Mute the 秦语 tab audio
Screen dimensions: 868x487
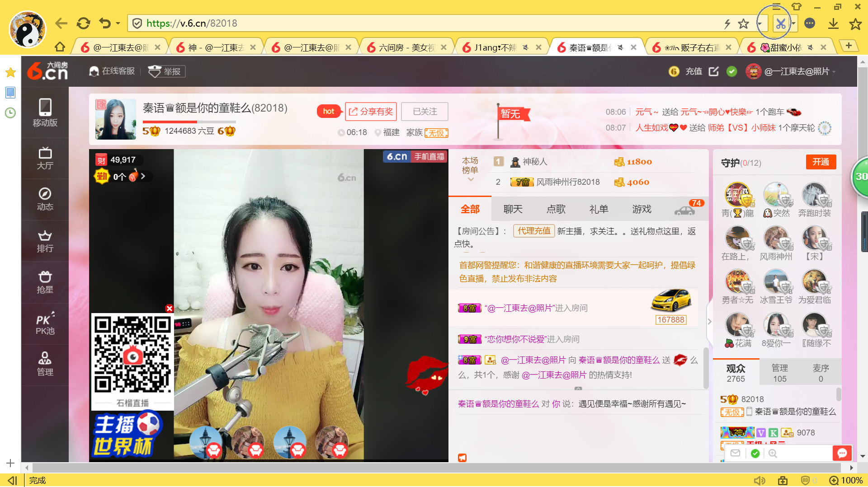point(620,47)
